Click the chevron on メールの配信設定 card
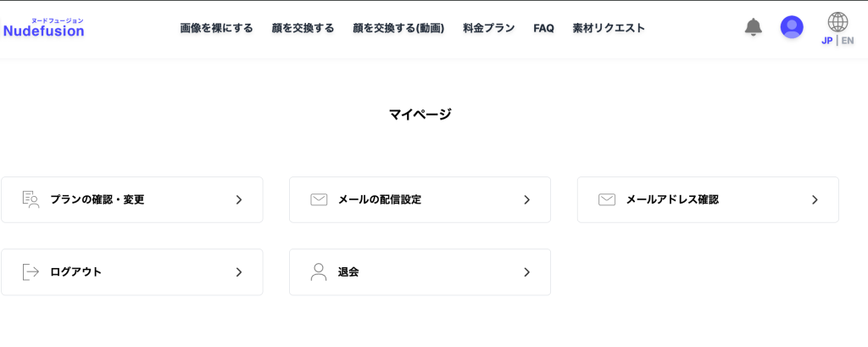This screenshot has height=347, width=868. point(526,199)
